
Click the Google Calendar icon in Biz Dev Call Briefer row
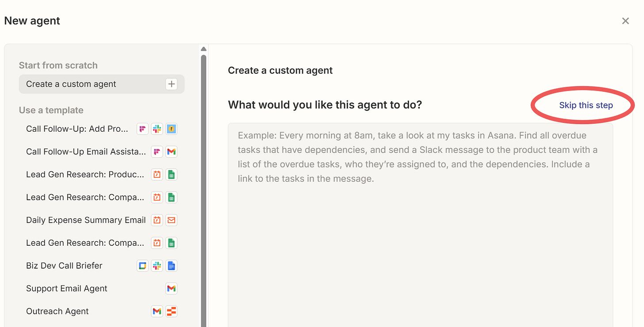click(x=142, y=266)
